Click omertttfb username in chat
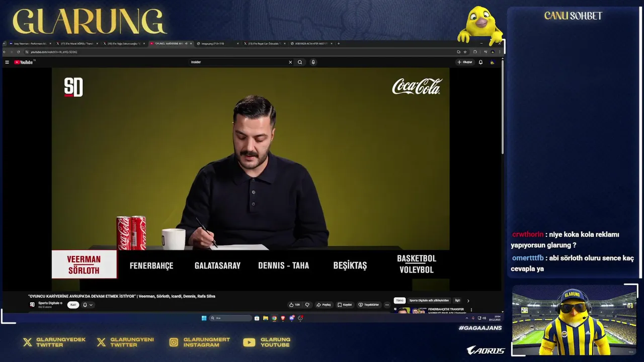 click(528, 258)
